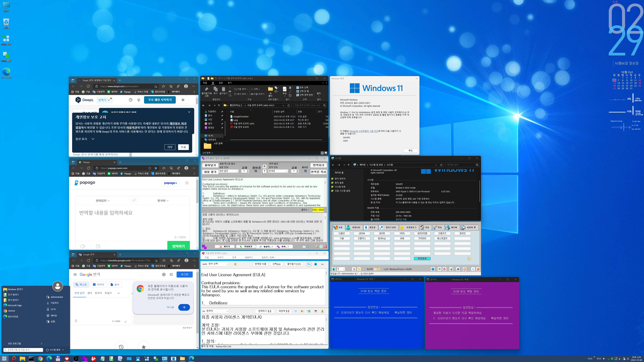The width and height of the screenshot is (644, 362).
Task: Click Papago hamburger menu icon
Action: pos(187,183)
